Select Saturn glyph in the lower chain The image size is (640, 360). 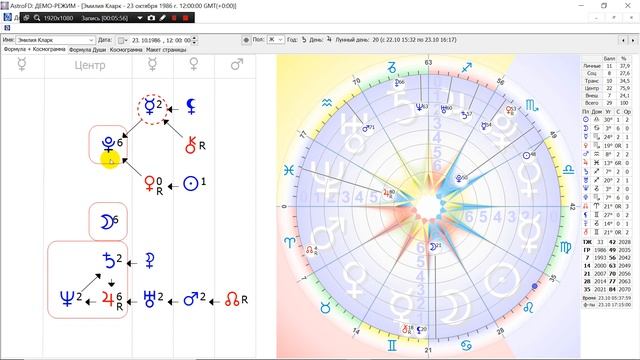[109, 261]
